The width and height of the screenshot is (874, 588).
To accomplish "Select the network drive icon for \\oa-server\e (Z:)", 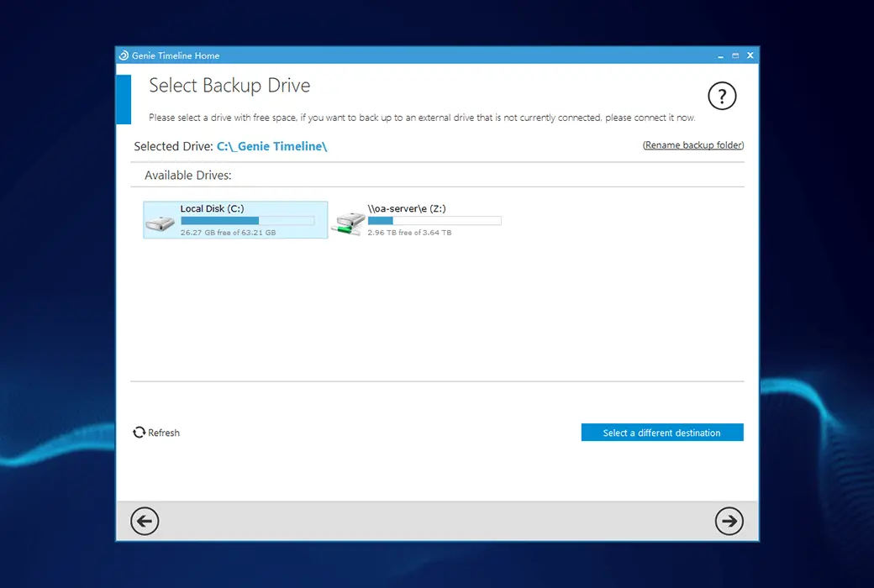I will pyautogui.click(x=349, y=223).
